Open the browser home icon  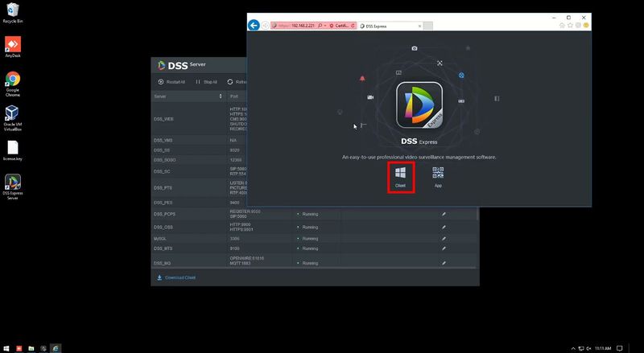click(562, 26)
